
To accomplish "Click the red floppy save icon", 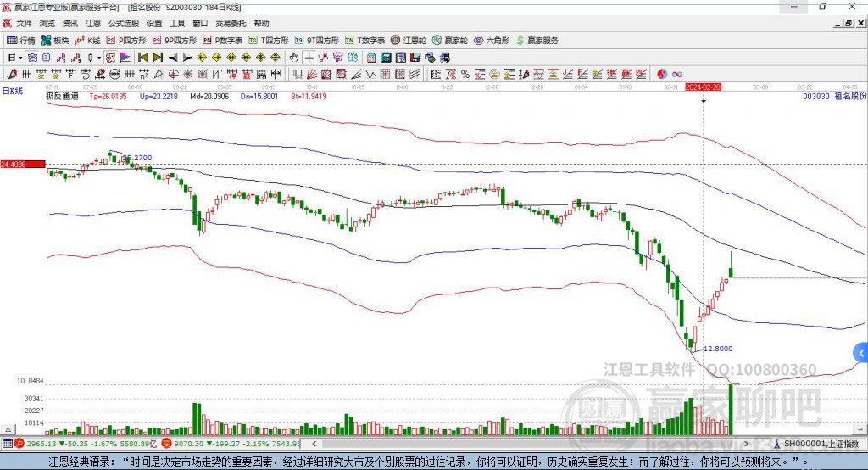I will click(x=415, y=58).
